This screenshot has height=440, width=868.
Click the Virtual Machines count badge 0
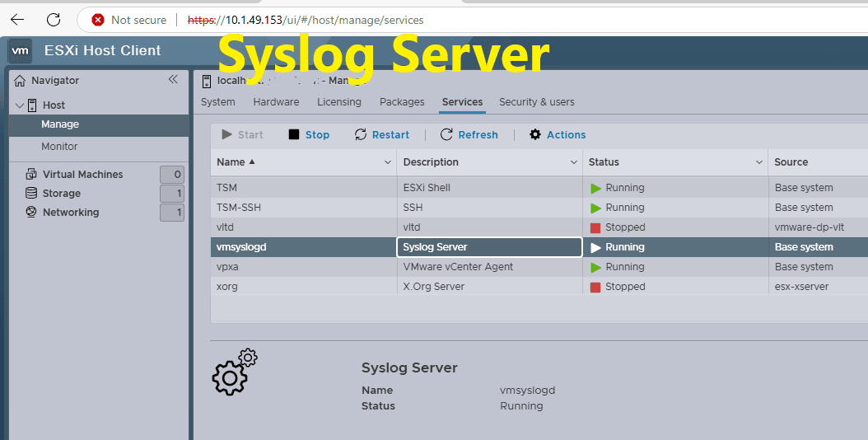pyautogui.click(x=172, y=175)
